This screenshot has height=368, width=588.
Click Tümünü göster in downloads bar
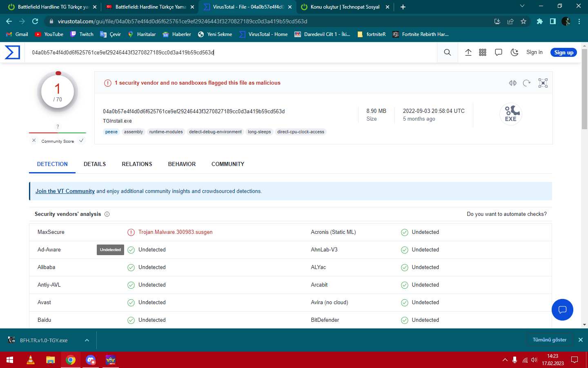pos(550,340)
